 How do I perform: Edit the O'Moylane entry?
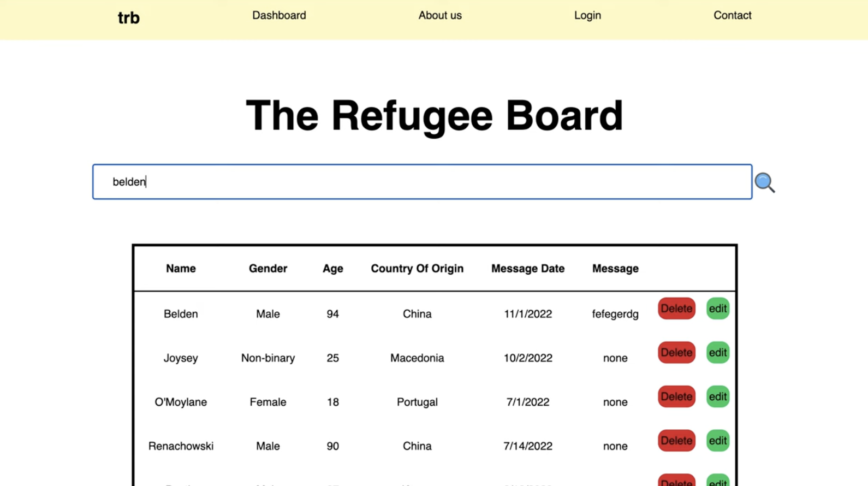click(717, 397)
